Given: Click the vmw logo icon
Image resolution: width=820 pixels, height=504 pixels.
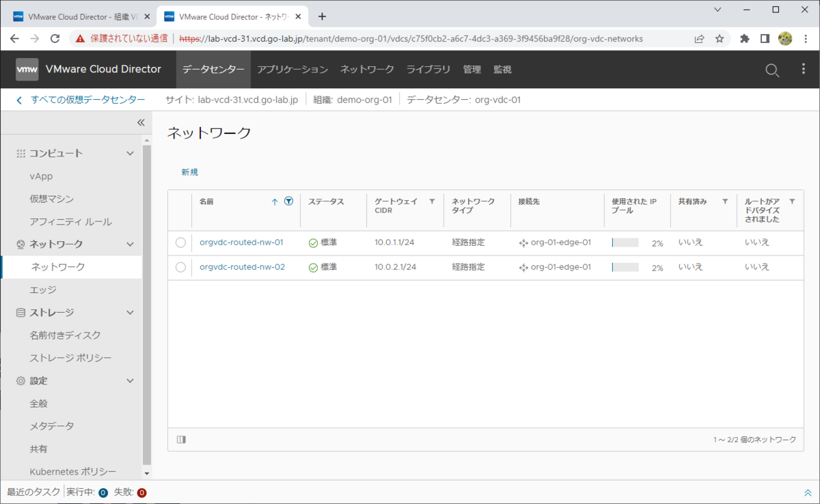Looking at the screenshot, I should click(27, 69).
